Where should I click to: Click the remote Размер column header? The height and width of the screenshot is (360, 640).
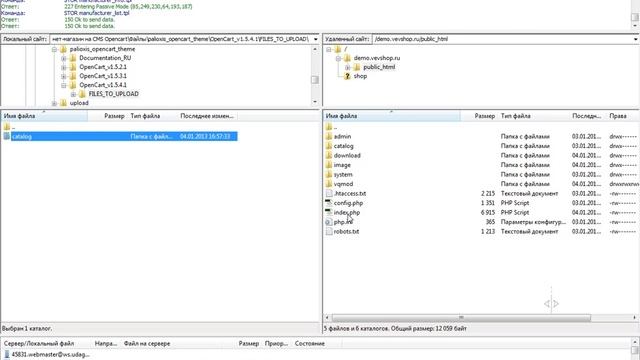click(x=479, y=116)
